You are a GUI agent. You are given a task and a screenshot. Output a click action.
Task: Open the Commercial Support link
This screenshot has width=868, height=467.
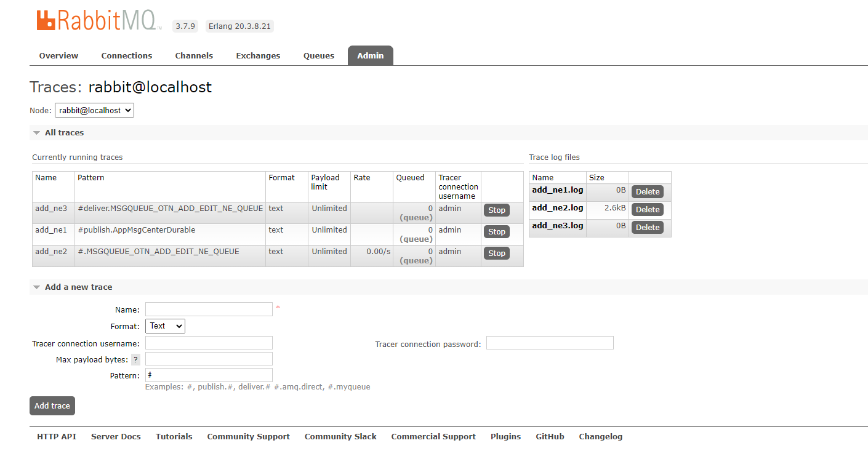pyautogui.click(x=433, y=437)
